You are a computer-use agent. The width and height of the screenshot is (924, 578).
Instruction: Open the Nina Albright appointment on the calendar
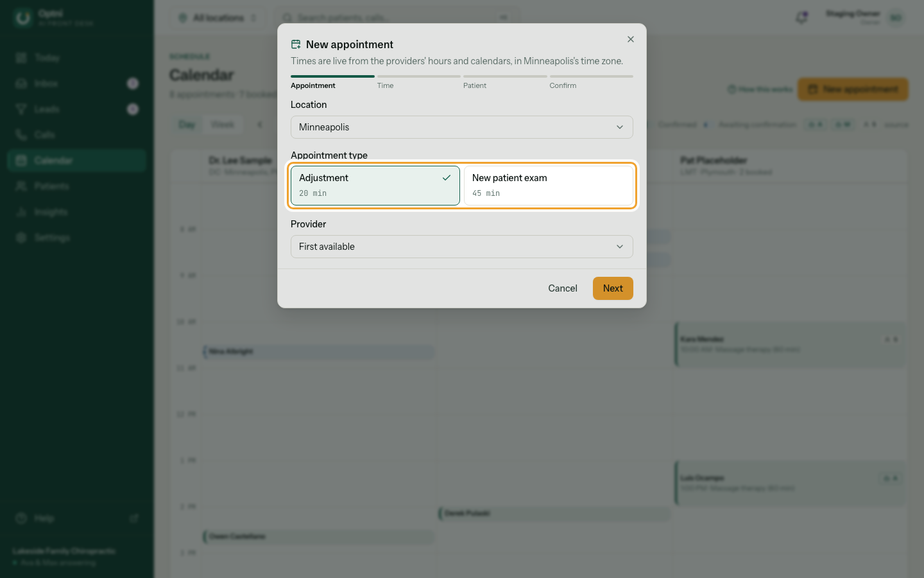tap(319, 352)
